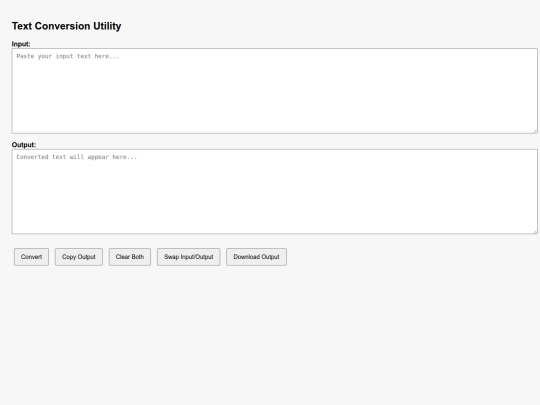Click the "Input:" label

[21, 44]
